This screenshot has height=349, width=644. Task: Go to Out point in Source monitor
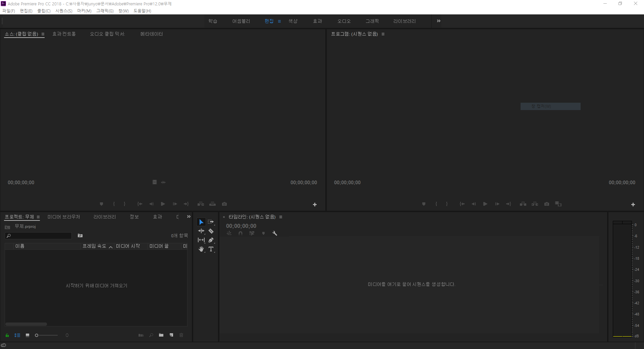[x=186, y=204]
